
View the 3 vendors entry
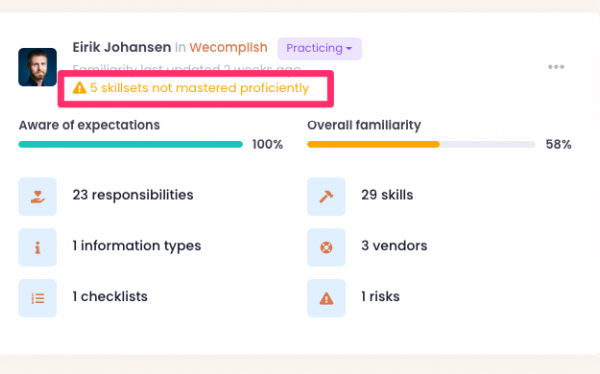(394, 246)
